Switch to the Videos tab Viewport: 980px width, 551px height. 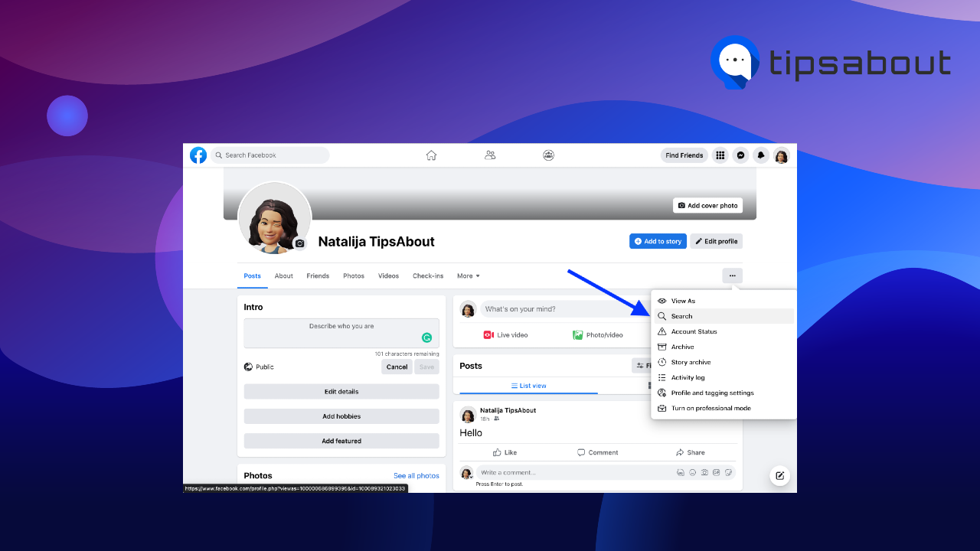(x=388, y=276)
